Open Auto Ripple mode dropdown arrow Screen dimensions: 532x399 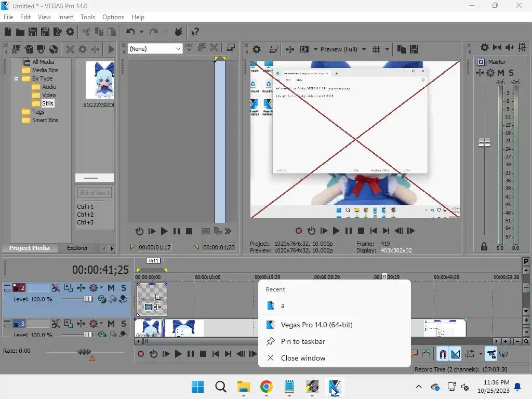point(481,354)
